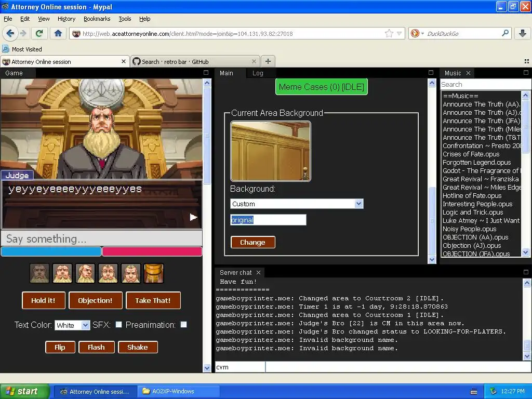Open the Edit menu

25,19
